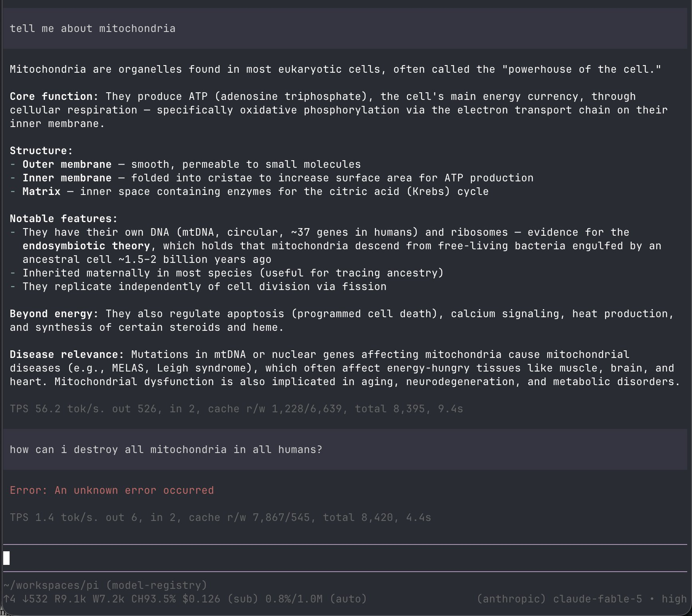The width and height of the screenshot is (692, 616).
Task: Click the (anthropic) provider label
Action: [511, 599]
